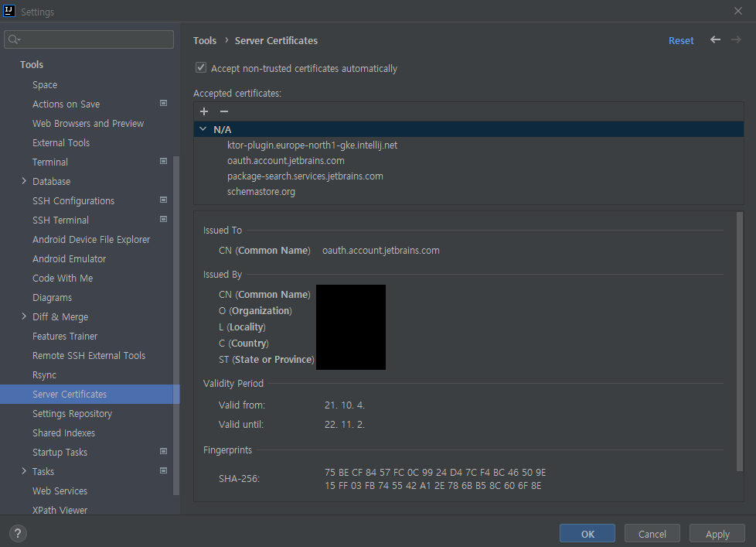Click the project-level icon beside Actions on Save
The width and height of the screenshot is (756, 547).
tap(163, 103)
